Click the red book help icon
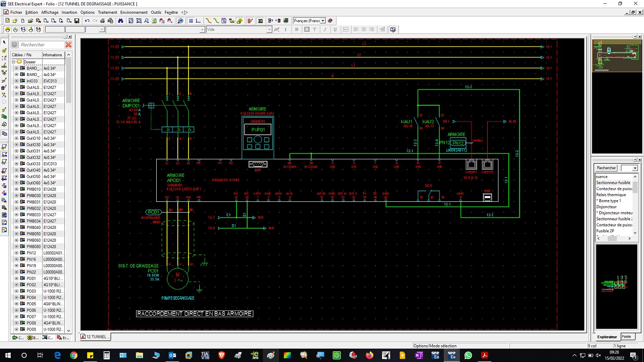This screenshot has width=644, height=362. (x=330, y=21)
